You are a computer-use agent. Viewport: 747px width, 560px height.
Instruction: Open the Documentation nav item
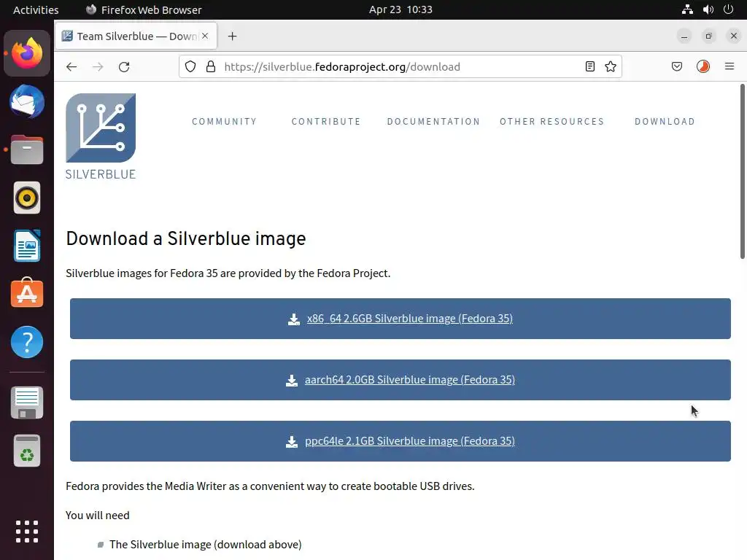click(x=433, y=122)
